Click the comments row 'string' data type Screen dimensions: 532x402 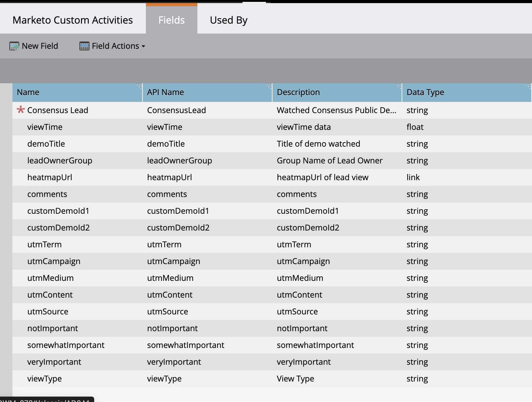coord(417,194)
